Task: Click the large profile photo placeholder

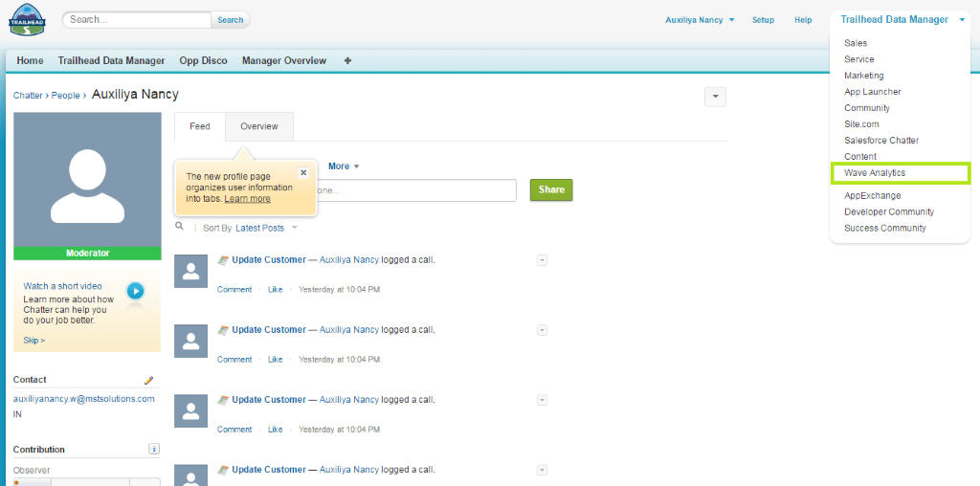Action: [x=87, y=179]
